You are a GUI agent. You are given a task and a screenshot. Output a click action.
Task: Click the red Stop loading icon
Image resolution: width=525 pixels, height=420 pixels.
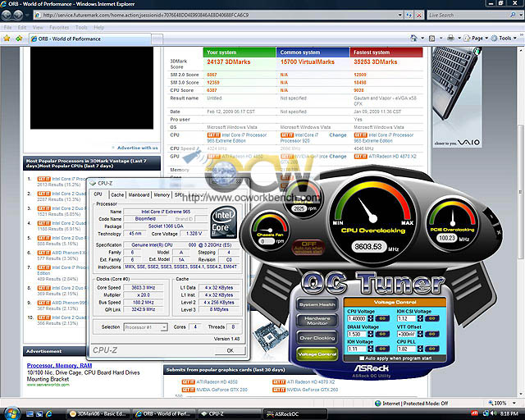pos(419,15)
